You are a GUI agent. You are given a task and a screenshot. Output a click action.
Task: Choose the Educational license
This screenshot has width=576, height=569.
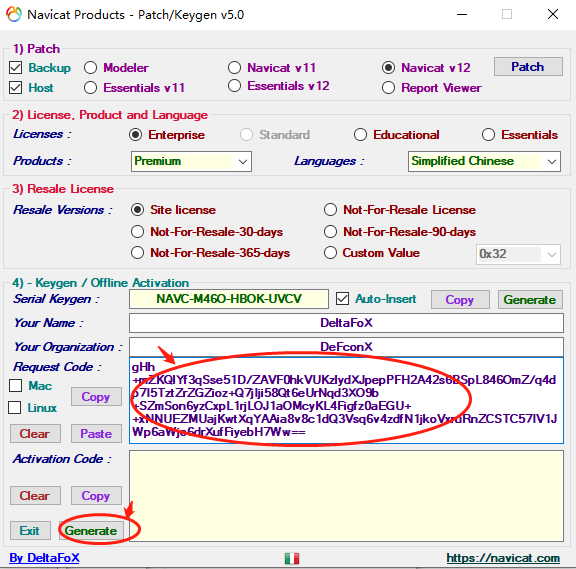pos(360,135)
